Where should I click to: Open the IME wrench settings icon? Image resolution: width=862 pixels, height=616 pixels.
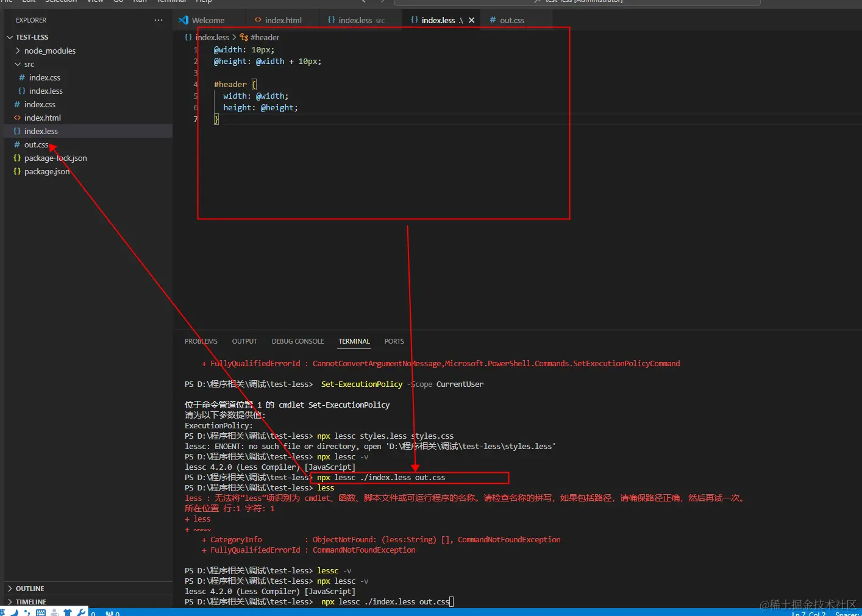[x=81, y=612]
